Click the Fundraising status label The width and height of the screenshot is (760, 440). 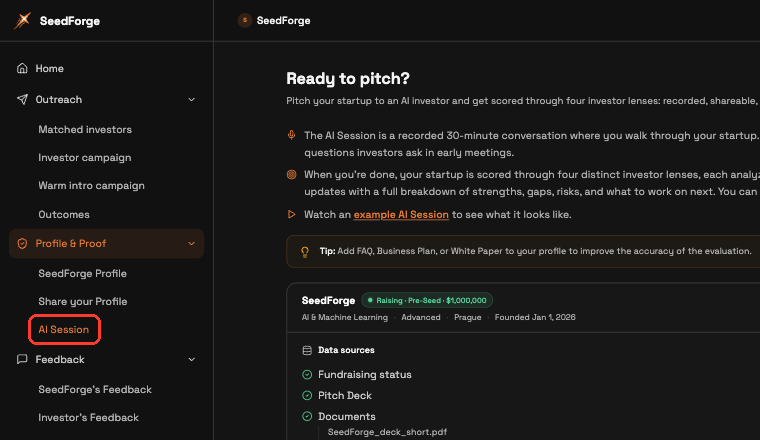pyautogui.click(x=364, y=375)
